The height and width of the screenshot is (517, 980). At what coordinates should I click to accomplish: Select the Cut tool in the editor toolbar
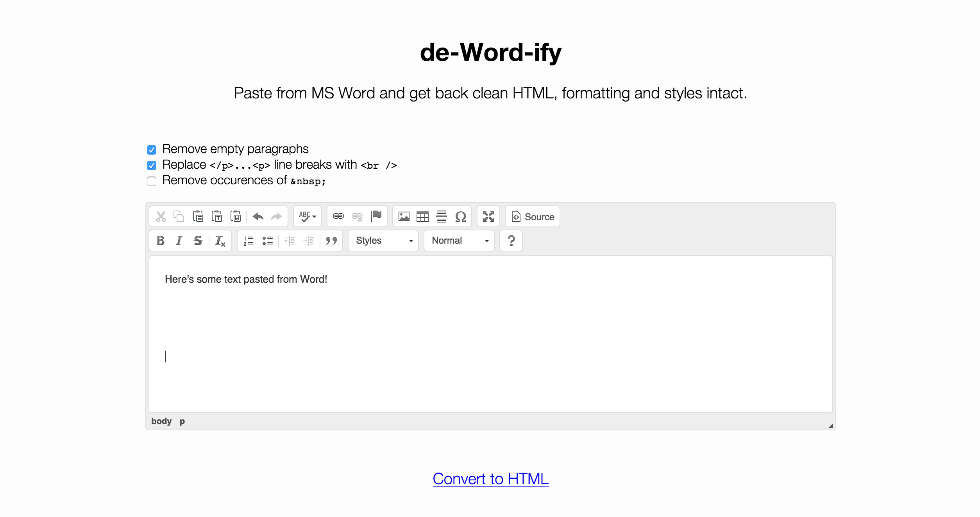pyautogui.click(x=160, y=216)
